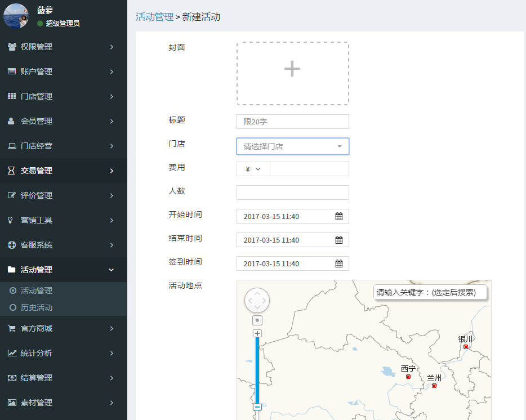Click the 活动管理 folder icon
Viewport: 526px width, 420px height.
(12, 269)
